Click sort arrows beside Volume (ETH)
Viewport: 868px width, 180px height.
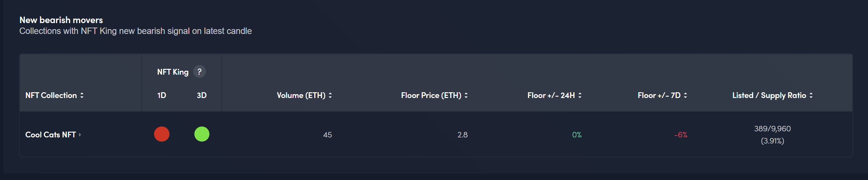[x=330, y=95]
